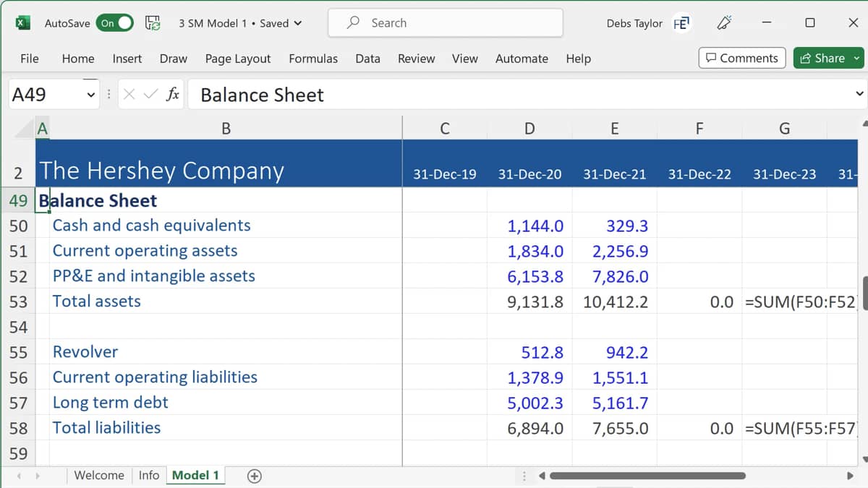Open the Page Layout tab

[238, 59]
